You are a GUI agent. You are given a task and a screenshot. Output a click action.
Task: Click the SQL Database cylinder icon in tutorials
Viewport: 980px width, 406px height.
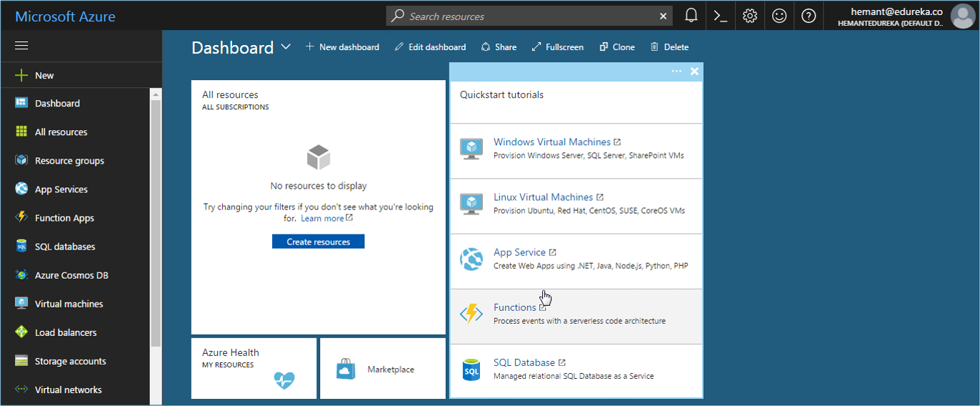click(x=471, y=370)
